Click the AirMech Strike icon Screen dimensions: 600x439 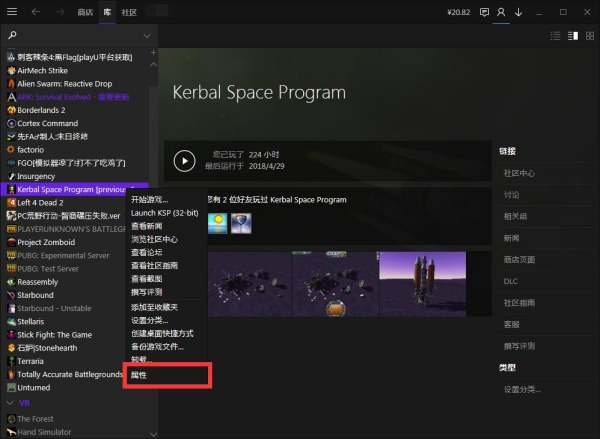click(11, 70)
